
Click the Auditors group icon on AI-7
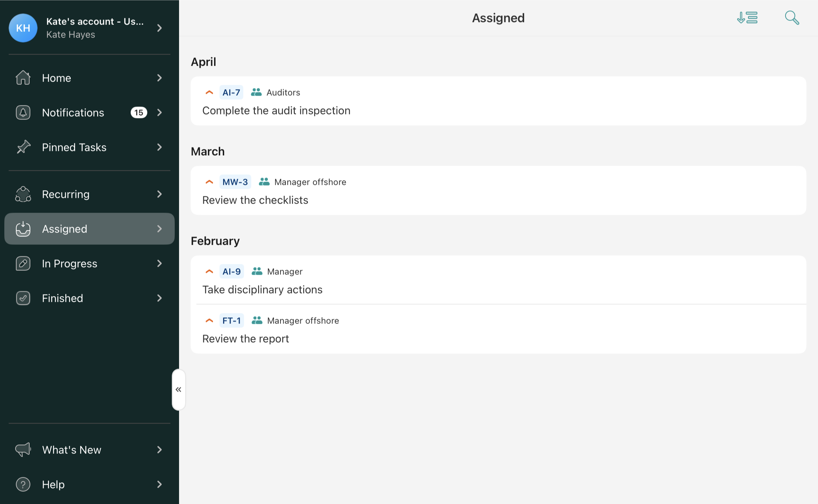[256, 92]
